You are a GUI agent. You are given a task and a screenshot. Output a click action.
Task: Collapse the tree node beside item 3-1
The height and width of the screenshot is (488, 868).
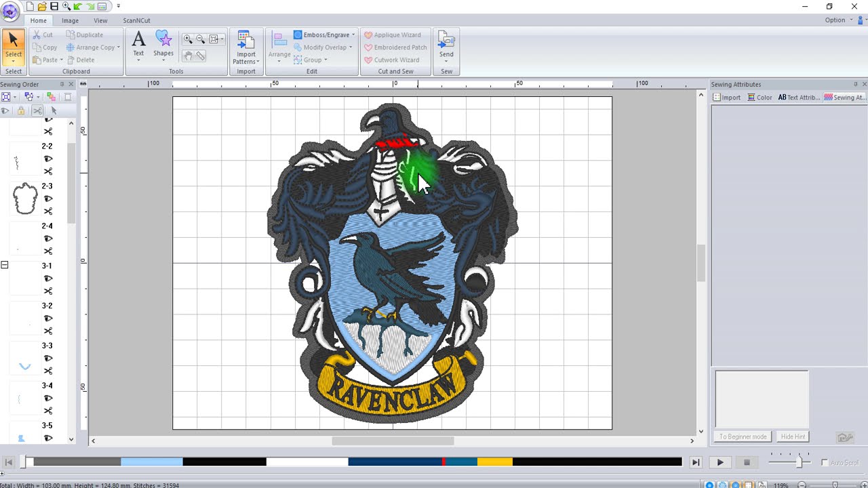pos(5,265)
